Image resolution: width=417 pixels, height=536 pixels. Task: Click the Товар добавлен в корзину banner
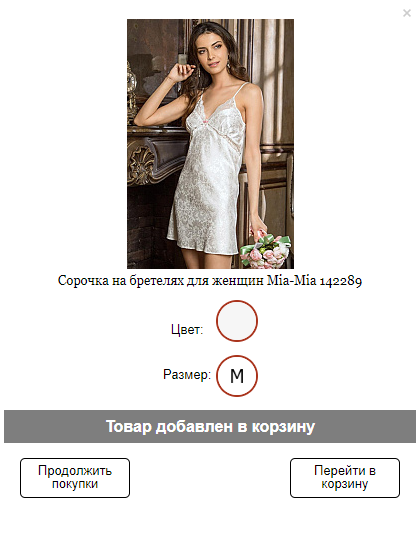point(210,426)
